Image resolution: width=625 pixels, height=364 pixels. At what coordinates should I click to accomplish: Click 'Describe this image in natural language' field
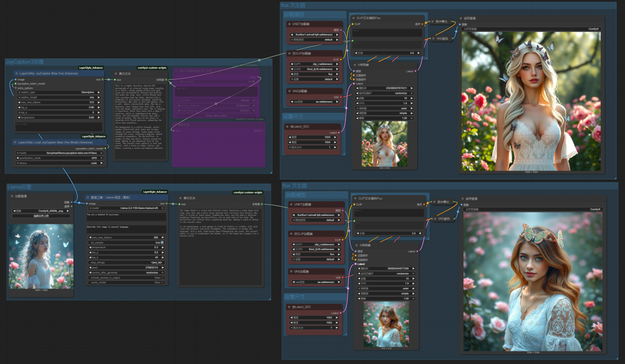click(126, 229)
